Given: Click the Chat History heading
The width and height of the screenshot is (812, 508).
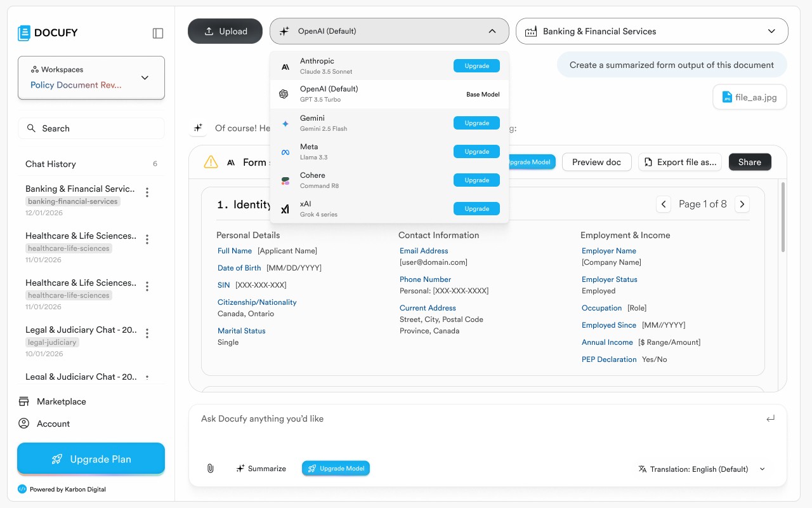Looking at the screenshot, I should [x=51, y=164].
